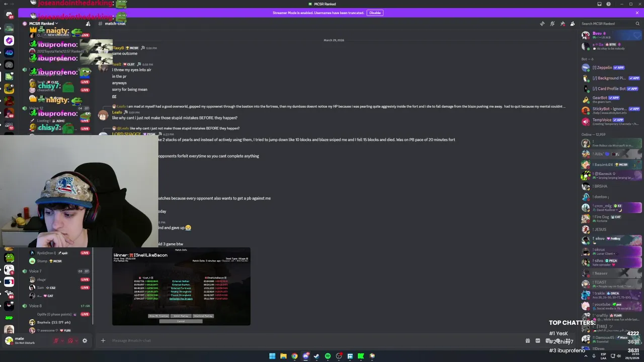Open BRSHA member in Online list

coord(611,186)
